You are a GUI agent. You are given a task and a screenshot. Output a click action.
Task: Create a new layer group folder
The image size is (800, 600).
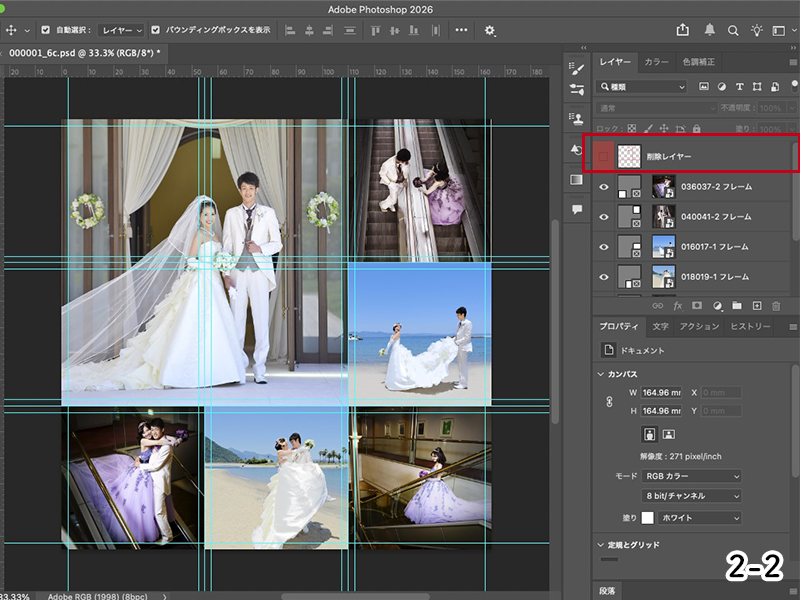pyautogui.click(x=736, y=305)
